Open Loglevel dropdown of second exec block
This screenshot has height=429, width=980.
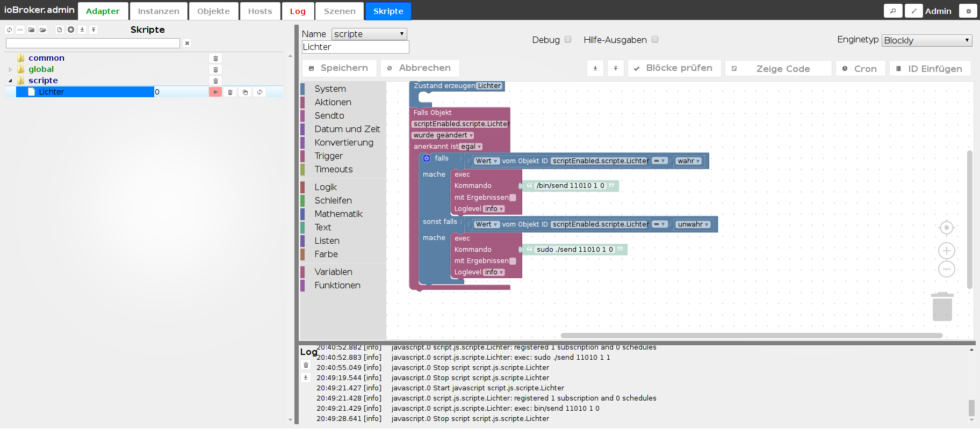coord(494,272)
